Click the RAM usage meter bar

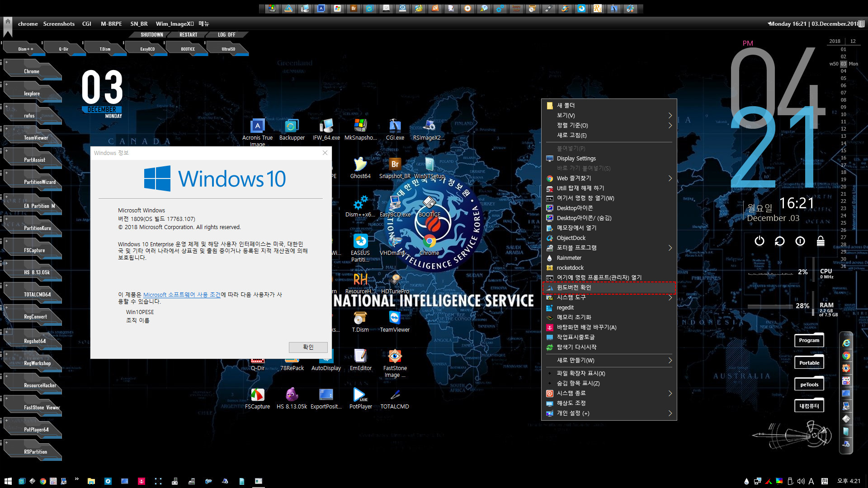770,306
